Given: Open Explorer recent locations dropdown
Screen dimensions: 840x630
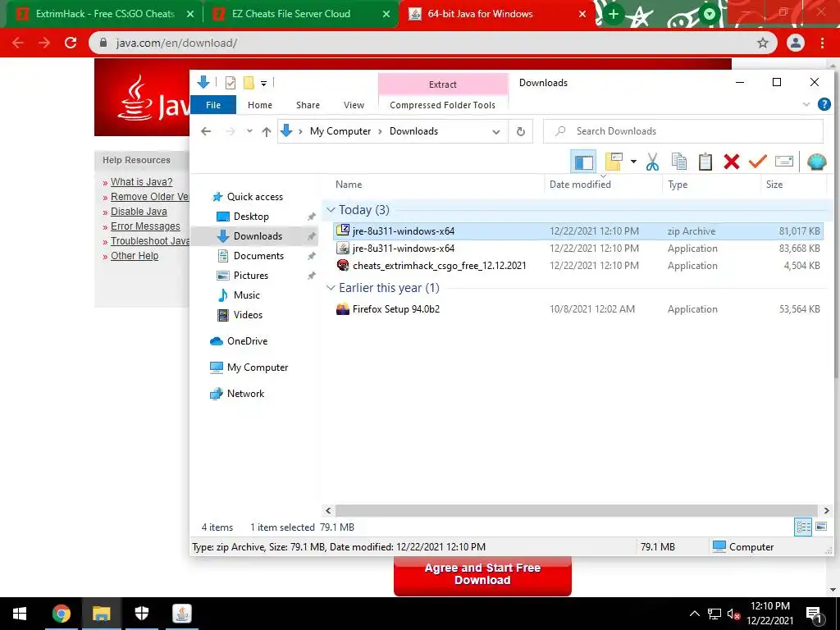Looking at the screenshot, I should 249,131.
